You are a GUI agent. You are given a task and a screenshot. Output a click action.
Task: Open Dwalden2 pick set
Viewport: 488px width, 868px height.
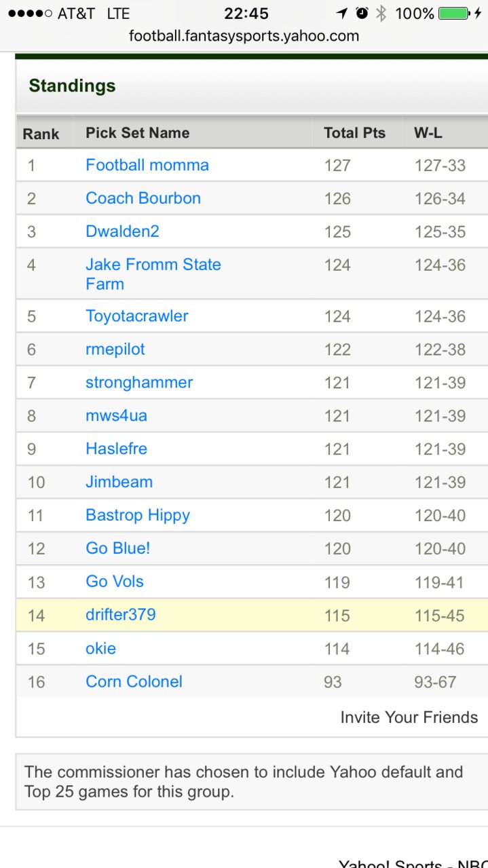(122, 231)
